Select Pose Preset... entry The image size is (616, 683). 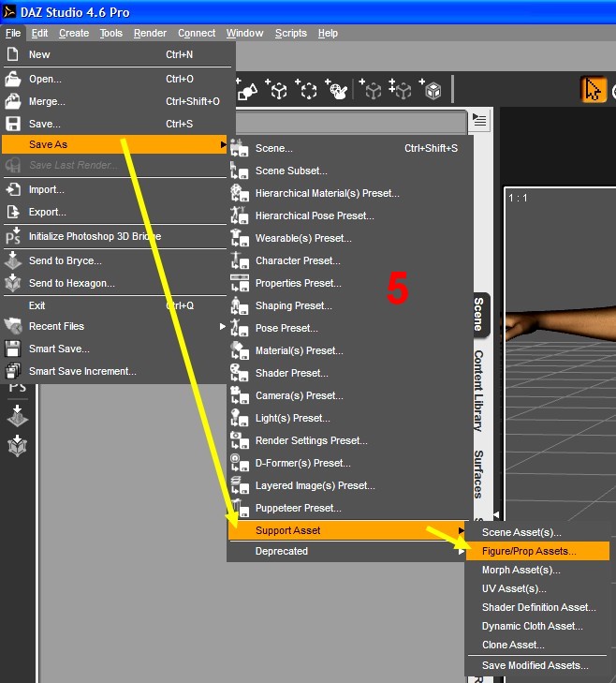coord(350,328)
